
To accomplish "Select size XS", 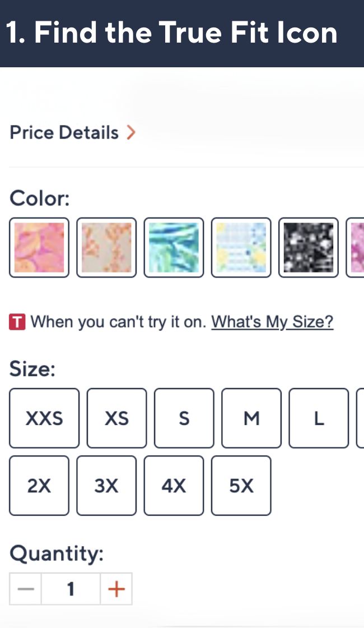I will 116,418.
